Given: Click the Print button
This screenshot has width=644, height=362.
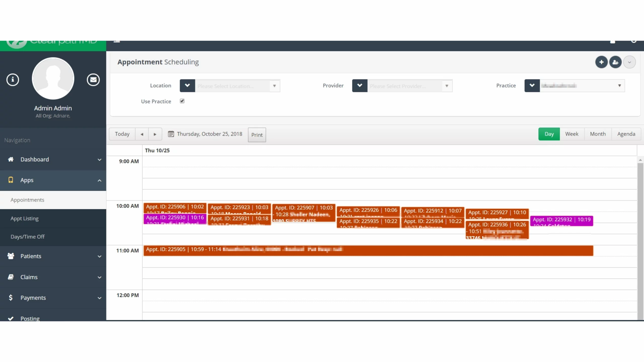Looking at the screenshot, I should coord(257,135).
